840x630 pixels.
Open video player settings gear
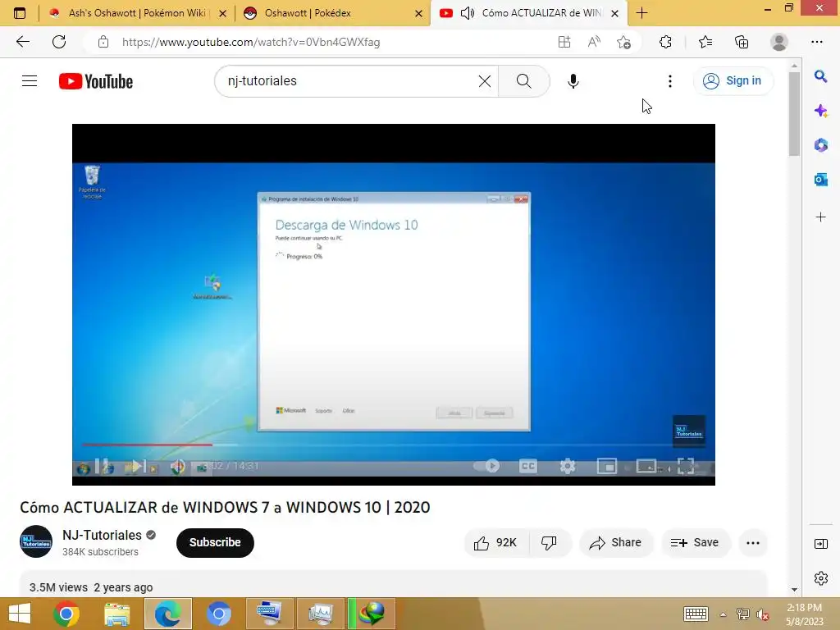point(568,466)
